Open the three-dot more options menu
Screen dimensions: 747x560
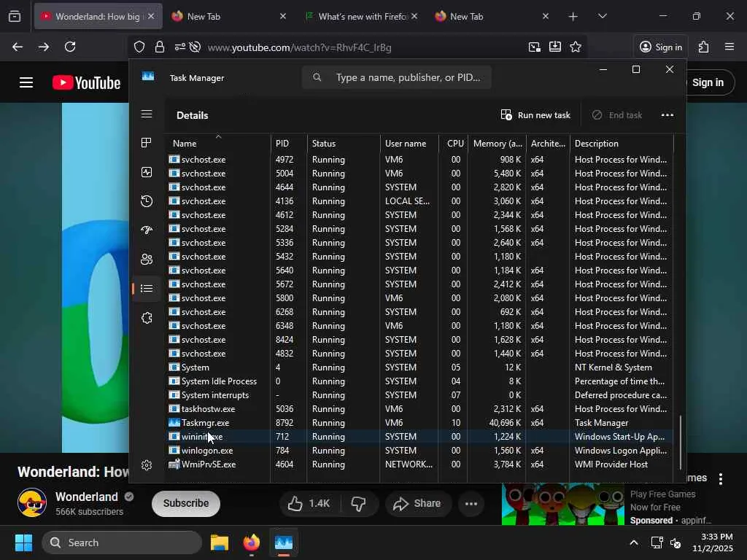point(667,115)
